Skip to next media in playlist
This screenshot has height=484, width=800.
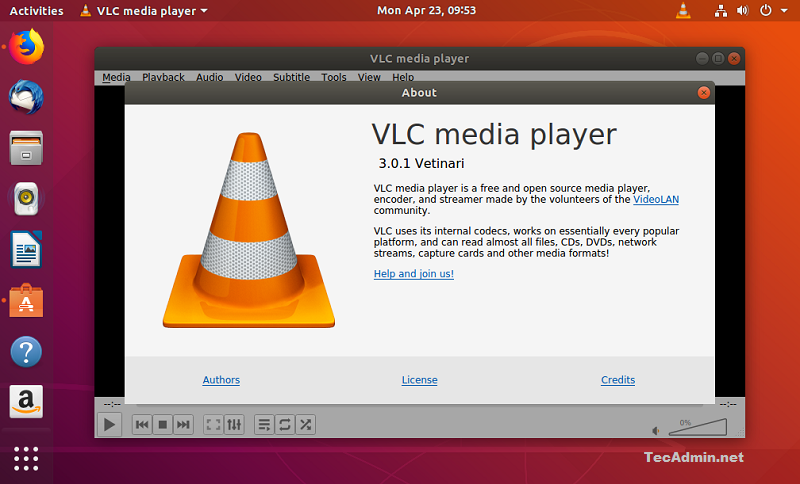pos(183,424)
